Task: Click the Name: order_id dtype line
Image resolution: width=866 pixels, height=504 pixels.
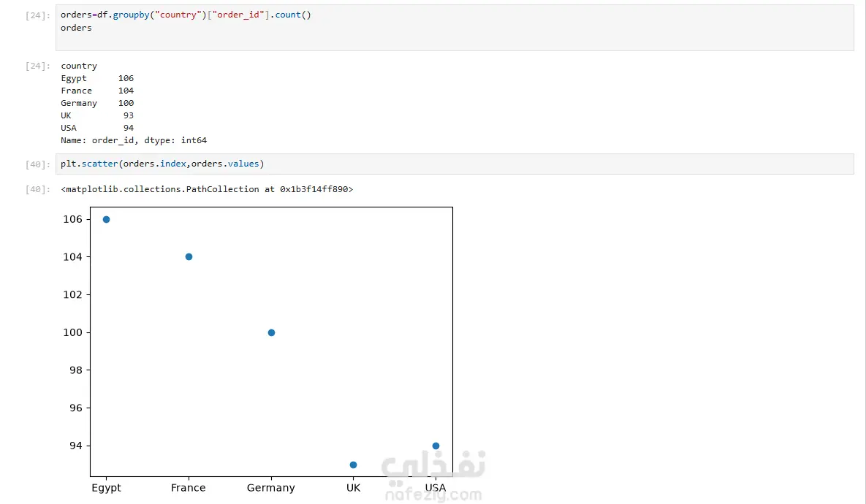Action: click(134, 140)
